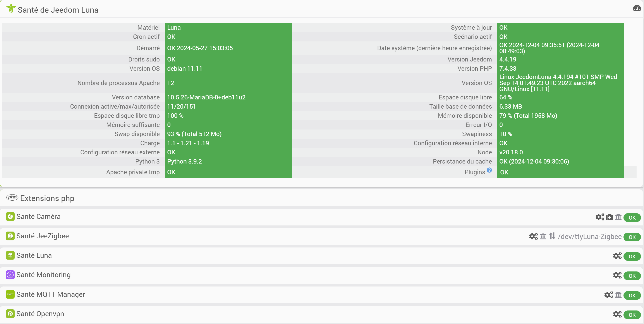644x324 pixels.
Task: Click the bank icon on Santé MQTT Manager row
Action: 618,295
